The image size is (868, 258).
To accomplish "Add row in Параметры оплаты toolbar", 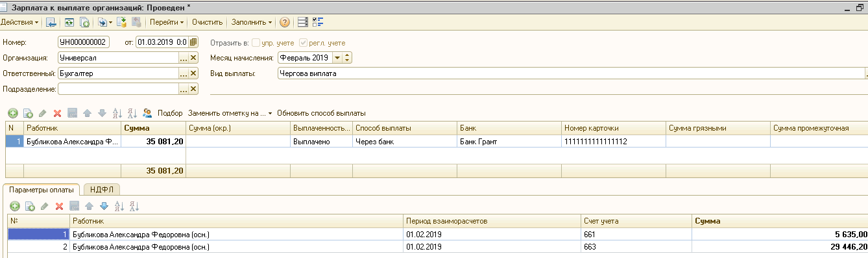I will pos(14,206).
